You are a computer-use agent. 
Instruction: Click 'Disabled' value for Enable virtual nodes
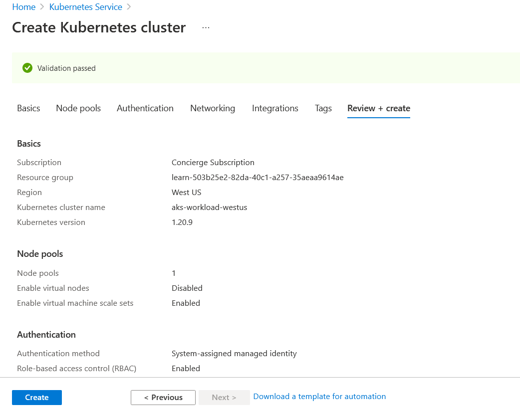(187, 288)
